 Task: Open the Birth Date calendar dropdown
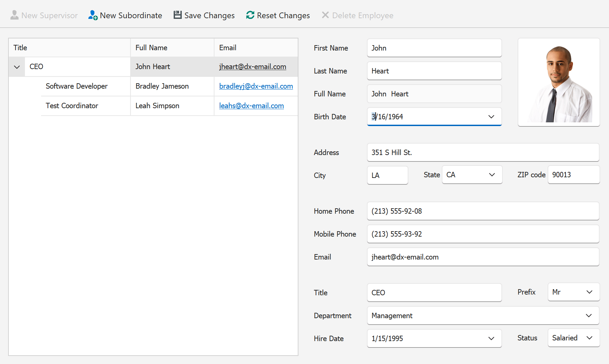pyautogui.click(x=491, y=117)
